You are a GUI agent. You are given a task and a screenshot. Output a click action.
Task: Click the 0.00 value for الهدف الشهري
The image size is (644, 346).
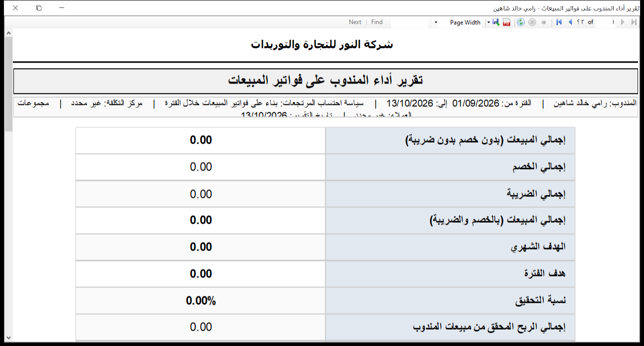point(201,247)
